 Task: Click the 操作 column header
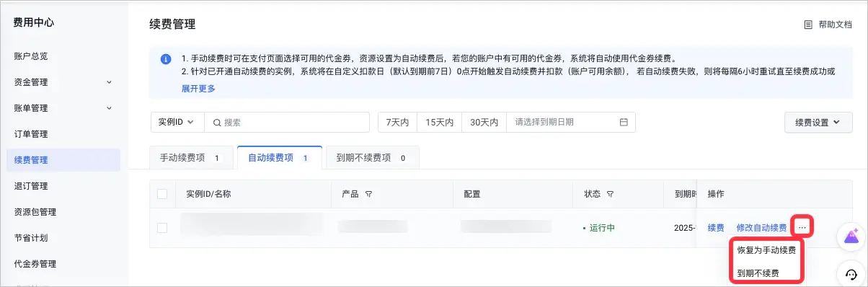coord(716,194)
